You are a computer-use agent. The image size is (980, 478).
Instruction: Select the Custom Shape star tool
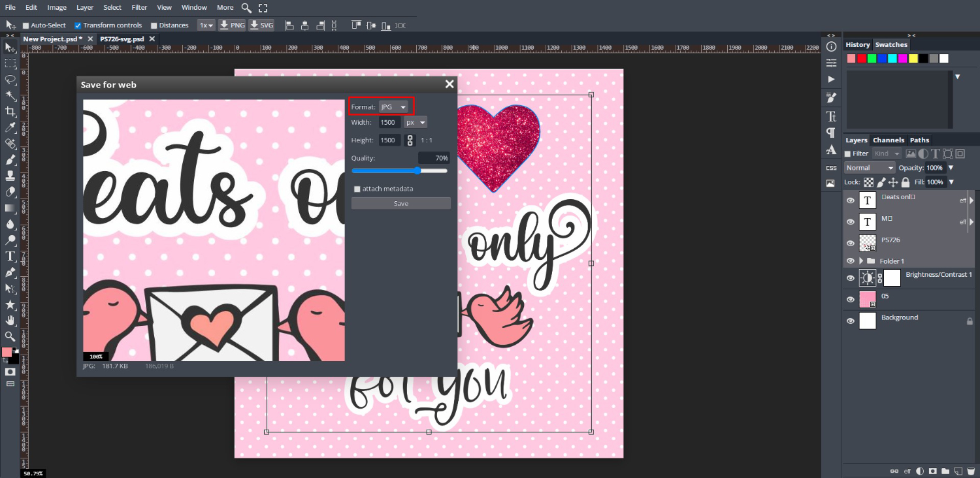click(x=10, y=304)
